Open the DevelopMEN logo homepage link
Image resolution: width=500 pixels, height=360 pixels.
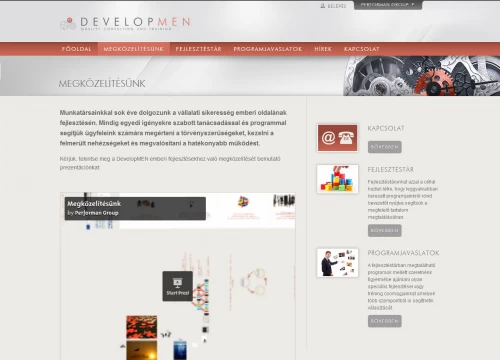tap(125, 24)
